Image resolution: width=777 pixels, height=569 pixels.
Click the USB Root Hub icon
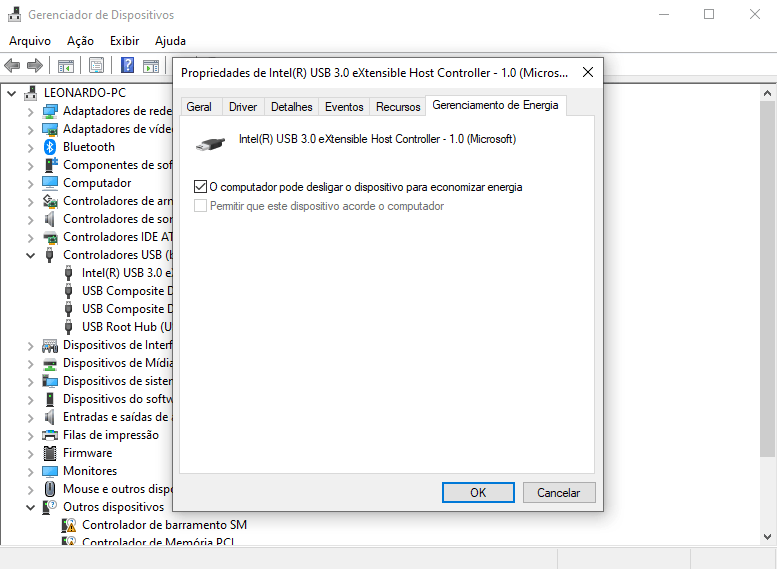coord(68,327)
